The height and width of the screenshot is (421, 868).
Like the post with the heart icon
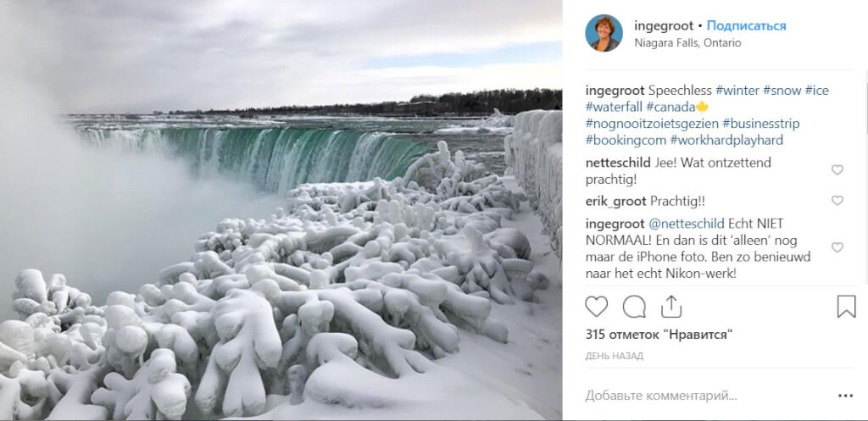pyautogui.click(x=596, y=307)
